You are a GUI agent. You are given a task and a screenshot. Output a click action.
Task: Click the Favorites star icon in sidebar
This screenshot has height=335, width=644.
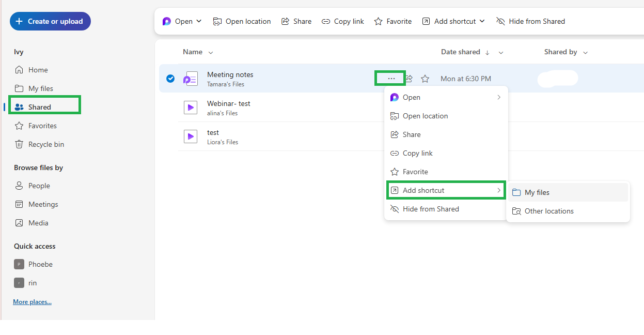[x=19, y=126]
